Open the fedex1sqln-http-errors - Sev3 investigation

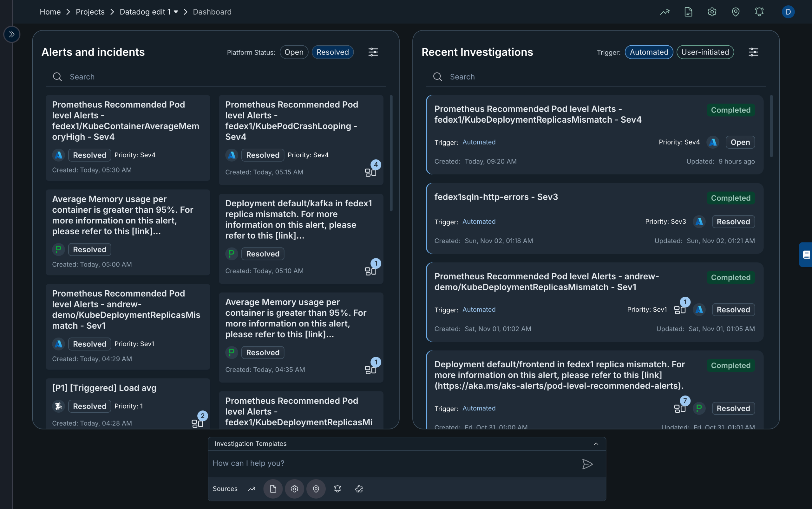(496, 197)
